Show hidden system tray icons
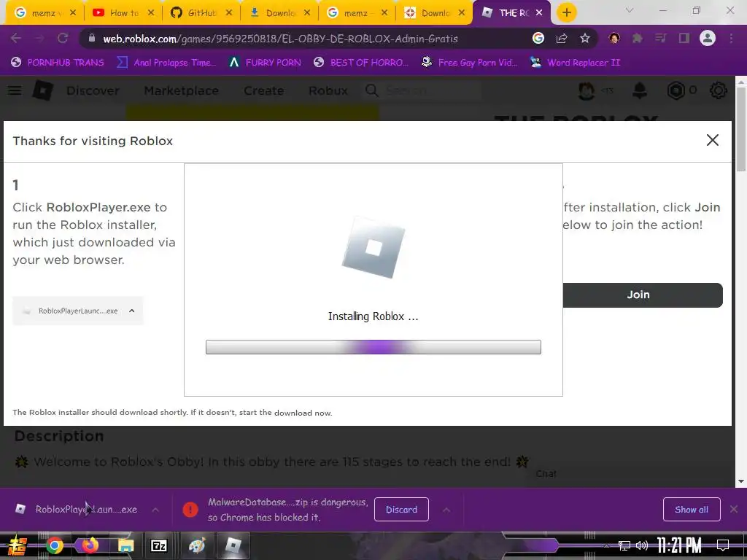747x560 pixels. pyautogui.click(x=606, y=545)
